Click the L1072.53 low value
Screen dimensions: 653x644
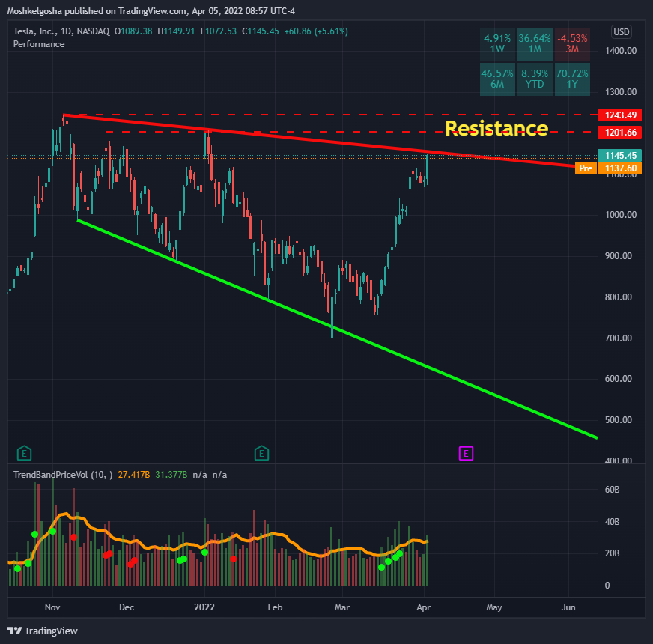218,31
